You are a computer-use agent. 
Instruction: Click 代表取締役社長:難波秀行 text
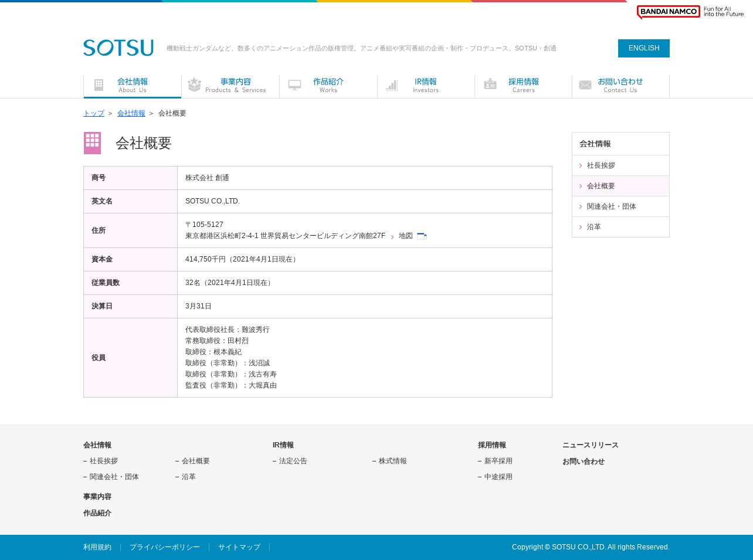click(228, 330)
